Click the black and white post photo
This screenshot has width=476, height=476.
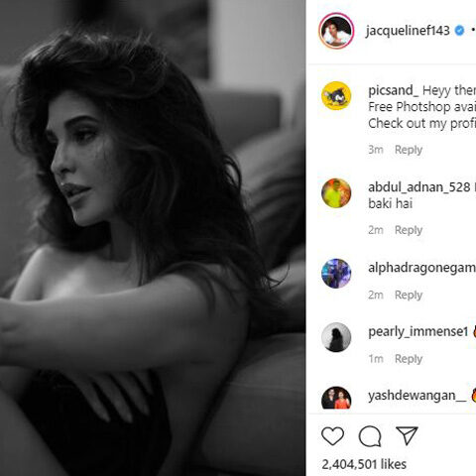153,238
